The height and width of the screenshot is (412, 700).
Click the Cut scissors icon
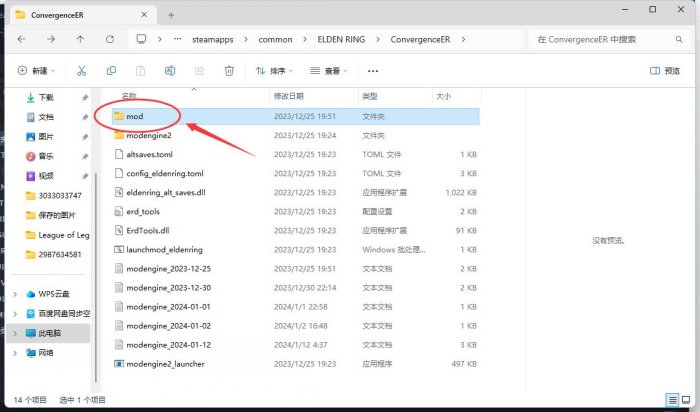point(81,71)
